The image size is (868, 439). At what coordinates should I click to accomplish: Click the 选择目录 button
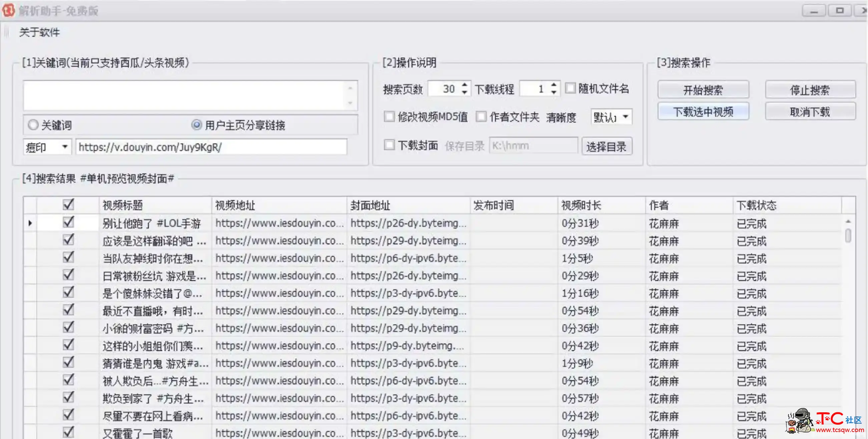[607, 146]
